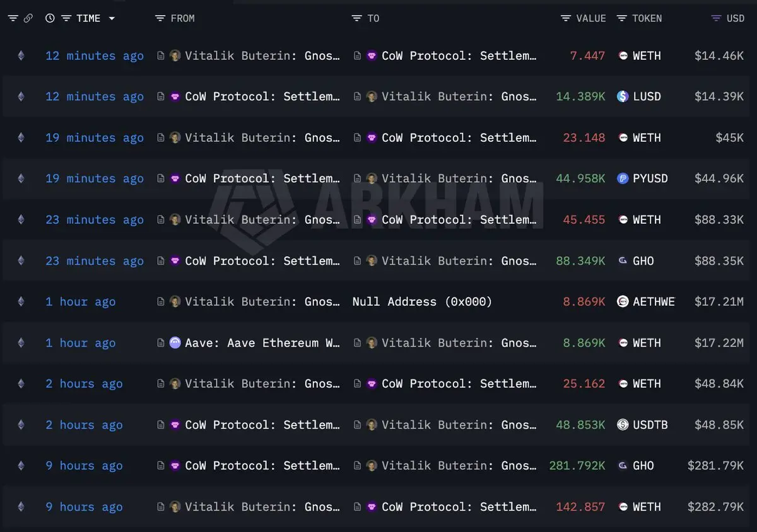Click the Aave ghost icon
The width and height of the screenshot is (757, 532).
pos(175,343)
